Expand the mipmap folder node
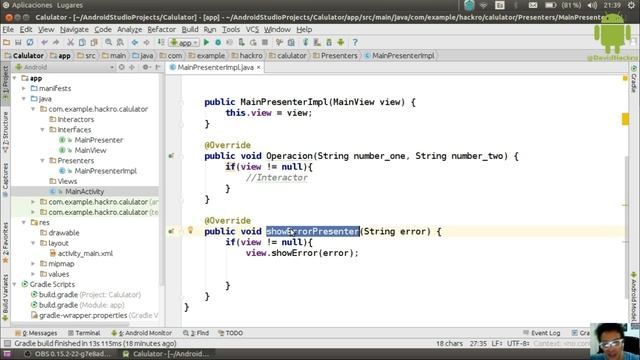The width and height of the screenshot is (640, 360). tap(33, 263)
